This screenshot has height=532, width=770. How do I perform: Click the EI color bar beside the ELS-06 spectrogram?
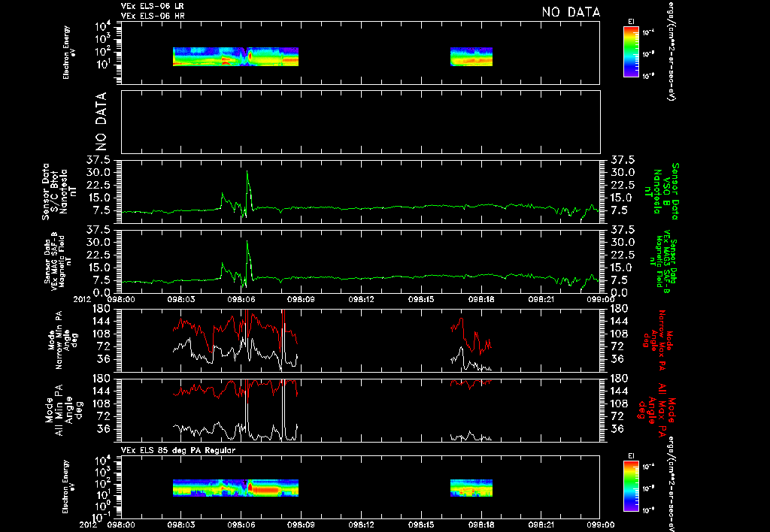pos(631,52)
